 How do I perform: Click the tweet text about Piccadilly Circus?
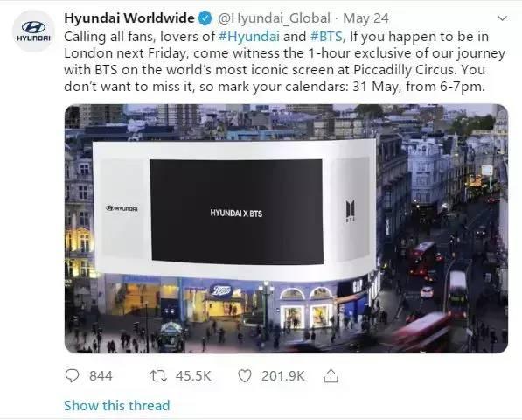point(285,61)
